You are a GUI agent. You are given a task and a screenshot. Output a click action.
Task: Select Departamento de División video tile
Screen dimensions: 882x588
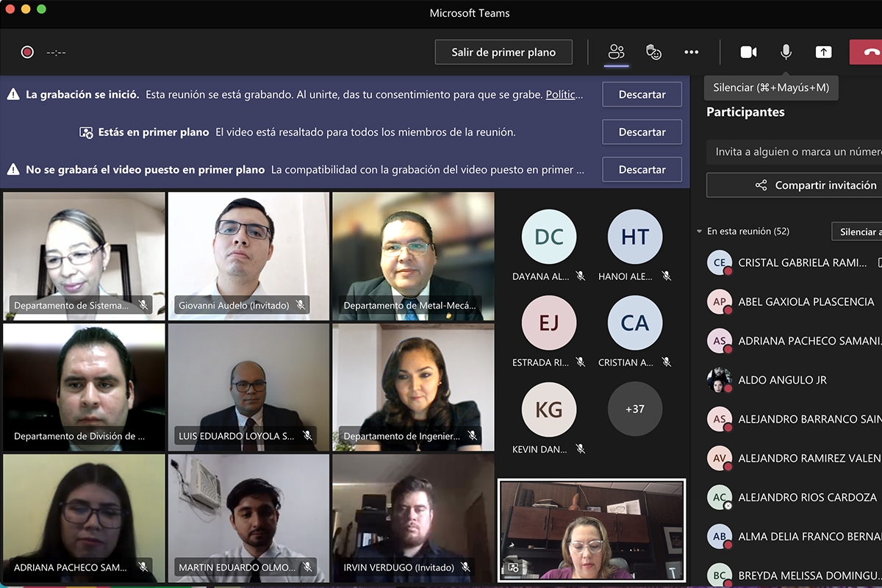tap(84, 387)
